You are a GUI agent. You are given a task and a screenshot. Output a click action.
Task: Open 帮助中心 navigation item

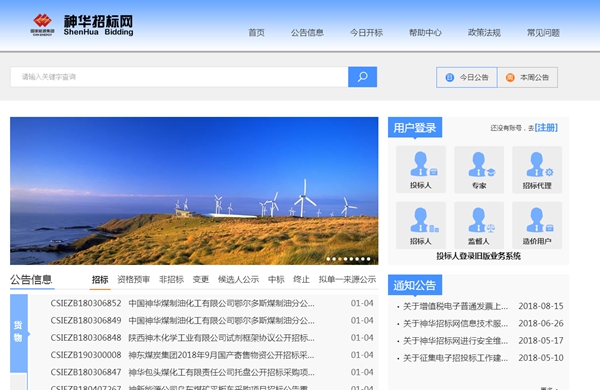[x=425, y=33]
